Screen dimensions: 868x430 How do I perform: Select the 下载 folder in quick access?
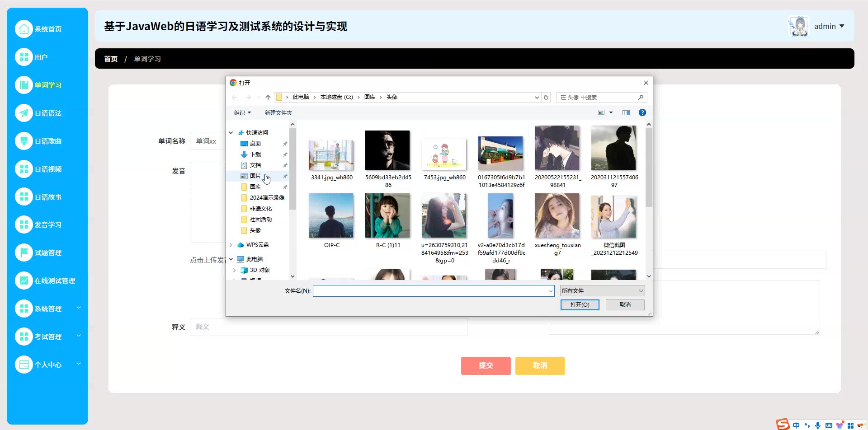coord(255,154)
